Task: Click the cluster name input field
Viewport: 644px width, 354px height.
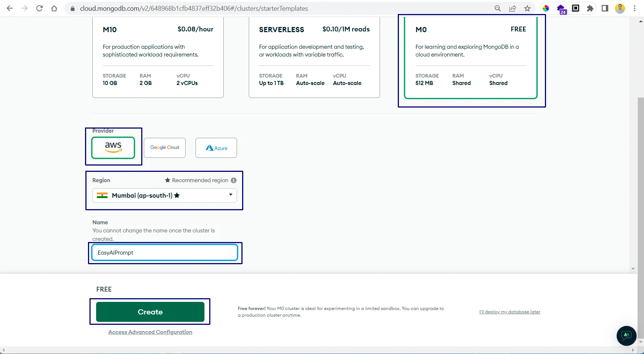Action: tap(165, 253)
